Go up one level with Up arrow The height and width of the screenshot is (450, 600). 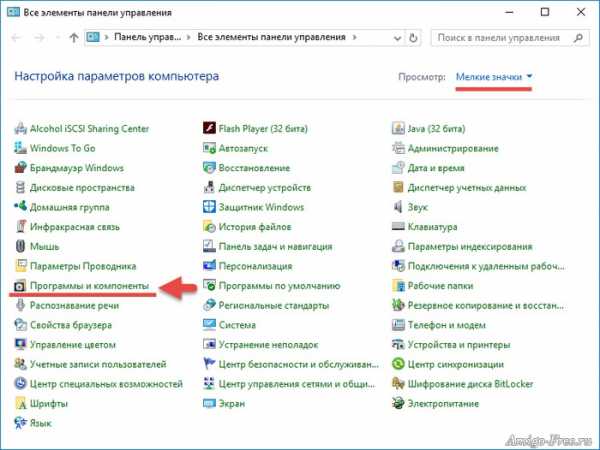point(74,38)
